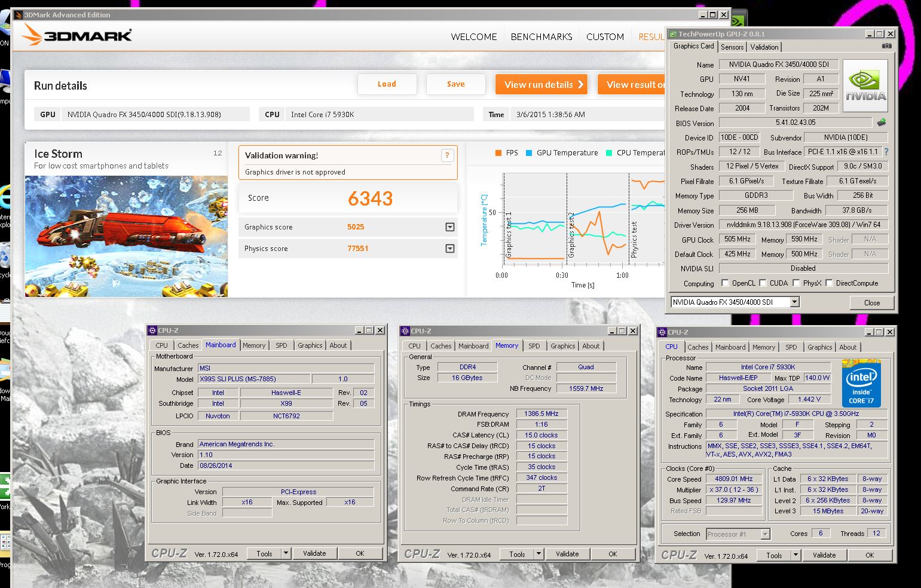Toggle the CUDA checkbox in GPU-Z
Image resolution: width=921 pixels, height=588 pixels.
pyautogui.click(x=763, y=283)
